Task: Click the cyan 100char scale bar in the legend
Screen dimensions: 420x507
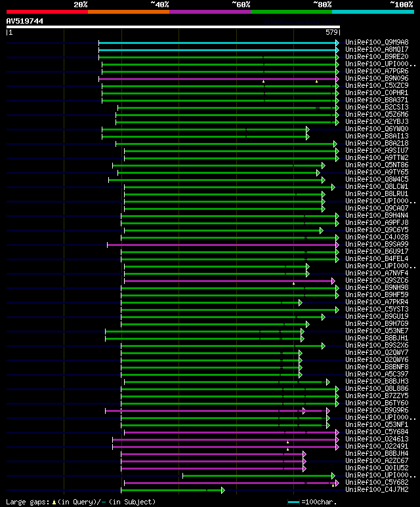Action: click(x=293, y=502)
